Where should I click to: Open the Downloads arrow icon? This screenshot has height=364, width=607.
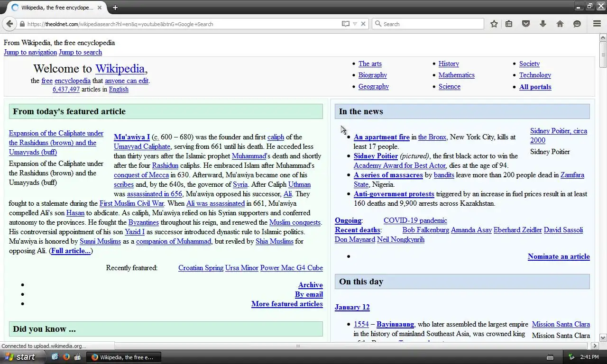543,24
